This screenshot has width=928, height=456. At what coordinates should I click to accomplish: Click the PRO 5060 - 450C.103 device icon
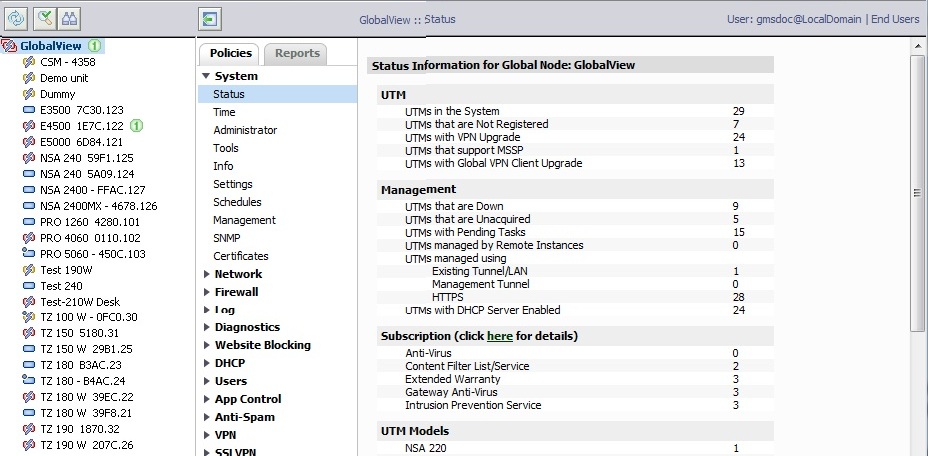point(29,253)
